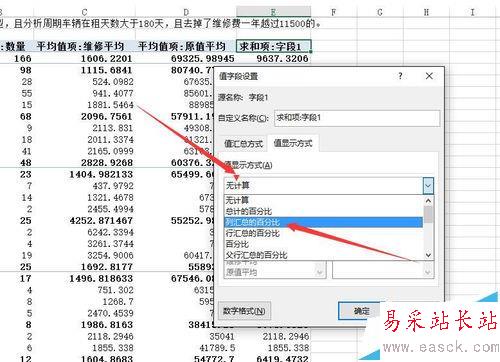Click cell value 1881.5464
The image size is (500, 362).
110,105
